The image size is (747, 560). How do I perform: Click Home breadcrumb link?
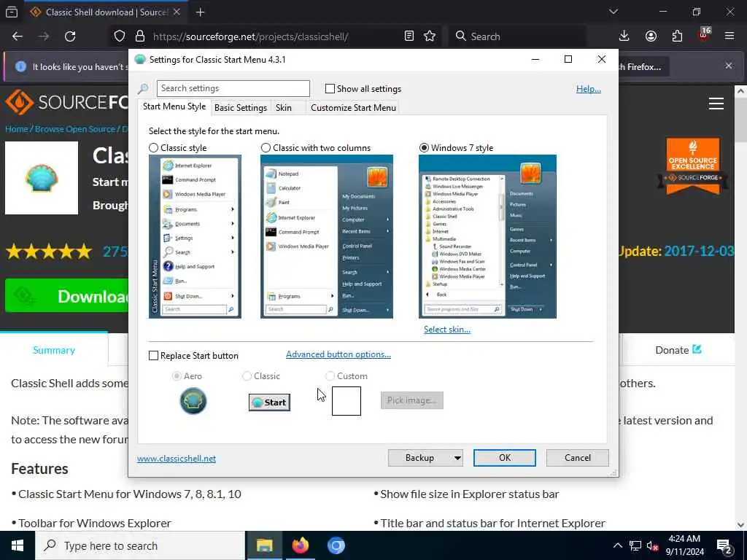tap(16, 129)
